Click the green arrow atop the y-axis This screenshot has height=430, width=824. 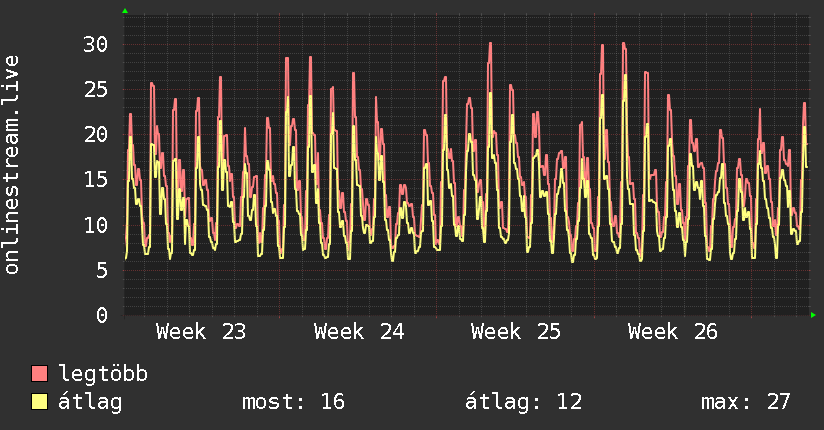125,11
